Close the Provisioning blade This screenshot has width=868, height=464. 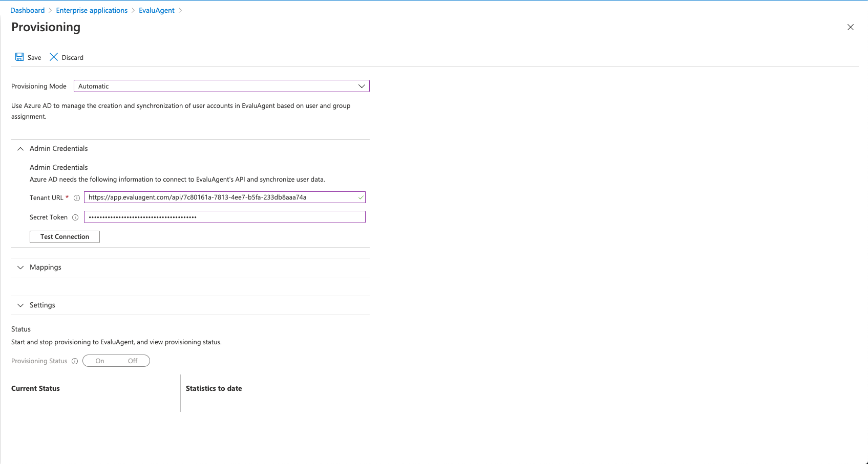coord(851,27)
